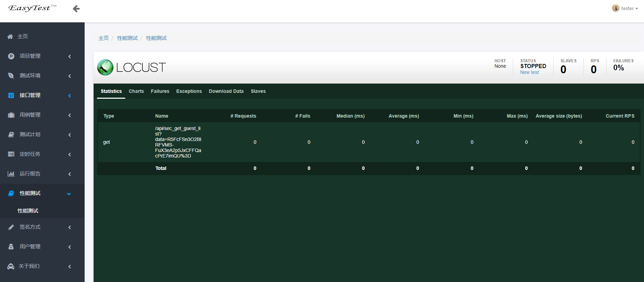Click the 测试环境 sidebar icon

[x=11, y=76]
